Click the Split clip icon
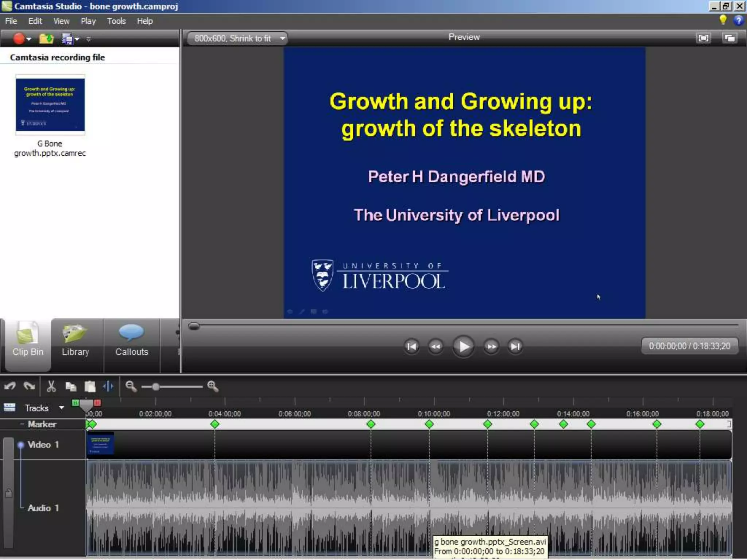The image size is (747, 560). [x=108, y=386]
